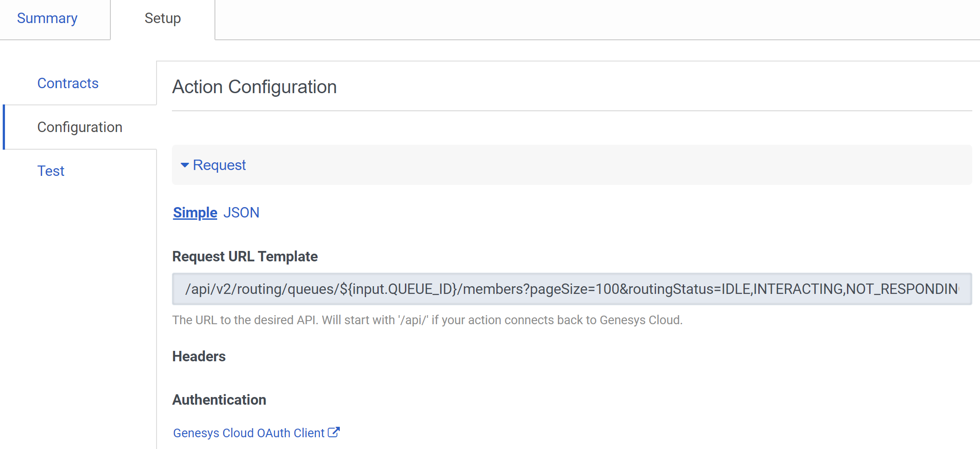
Task: Open the Contracts section in sidebar
Action: [x=68, y=83]
